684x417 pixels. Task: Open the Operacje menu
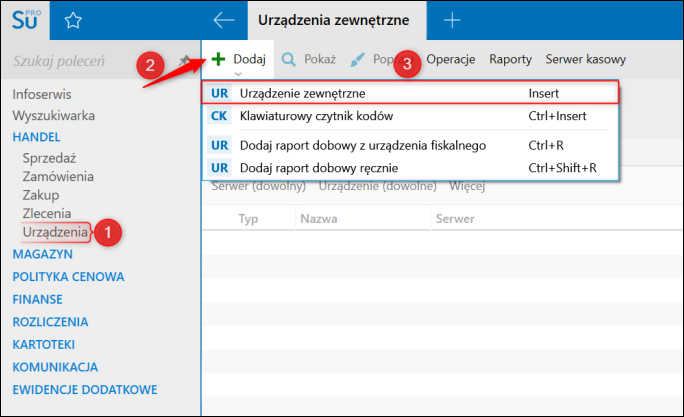click(451, 59)
